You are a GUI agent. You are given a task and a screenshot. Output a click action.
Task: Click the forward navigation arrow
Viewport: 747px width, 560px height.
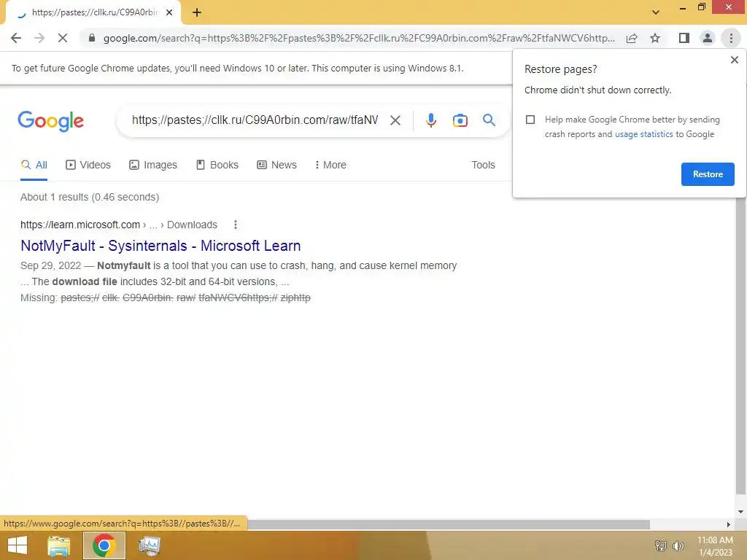(x=39, y=38)
